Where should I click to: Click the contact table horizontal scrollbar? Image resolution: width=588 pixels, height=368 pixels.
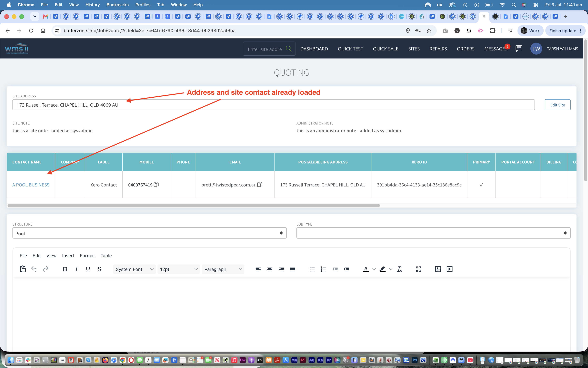pos(194,205)
